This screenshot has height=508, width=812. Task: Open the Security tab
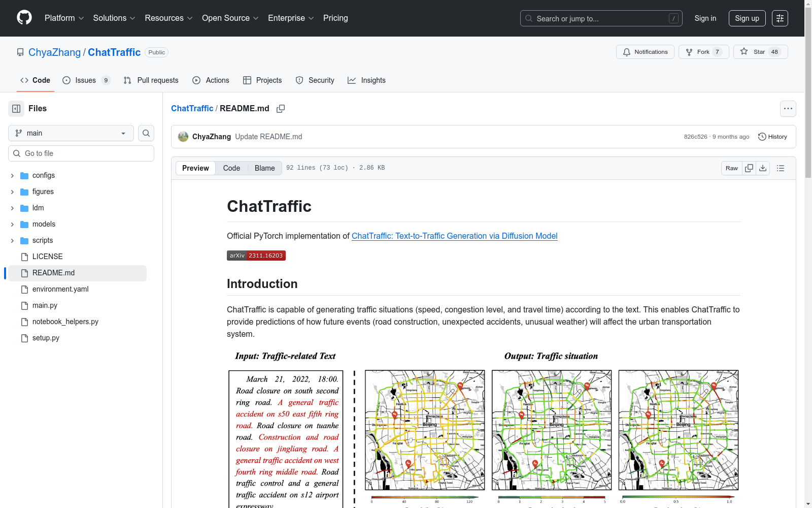click(315, 80)
